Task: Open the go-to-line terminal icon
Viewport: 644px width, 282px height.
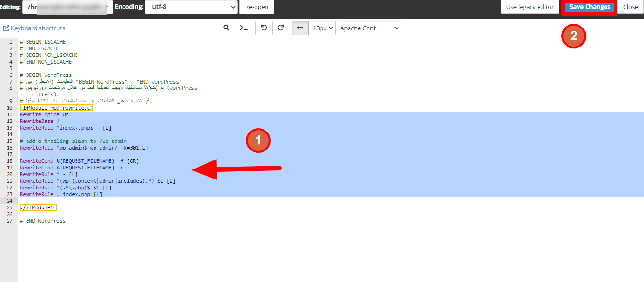Action: coord(244,28)
